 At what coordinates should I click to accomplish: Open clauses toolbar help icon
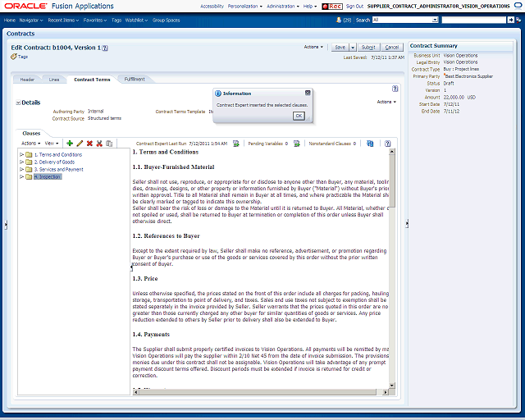(x=388, y=144)
